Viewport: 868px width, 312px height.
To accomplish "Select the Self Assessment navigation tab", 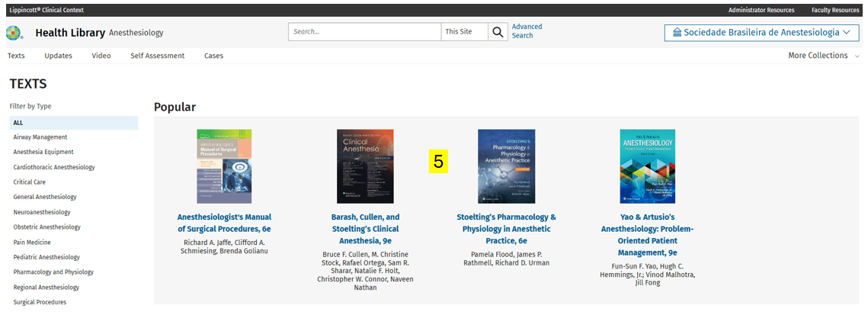I will [x=158, y=56].
